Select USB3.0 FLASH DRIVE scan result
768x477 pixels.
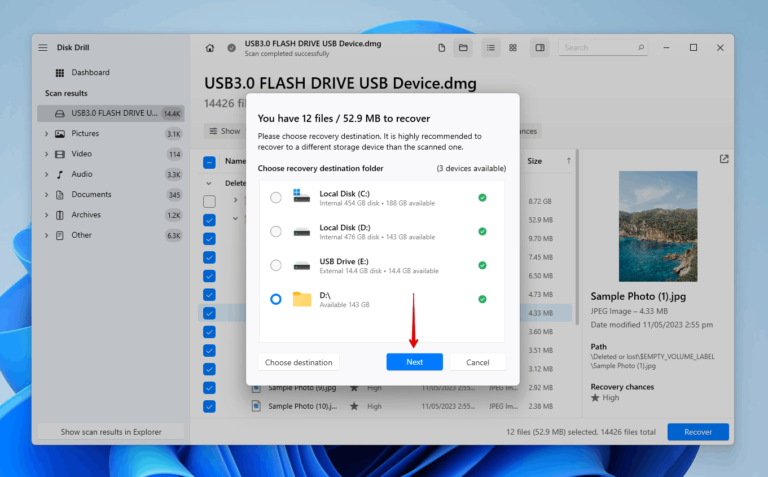click(110, 113)
